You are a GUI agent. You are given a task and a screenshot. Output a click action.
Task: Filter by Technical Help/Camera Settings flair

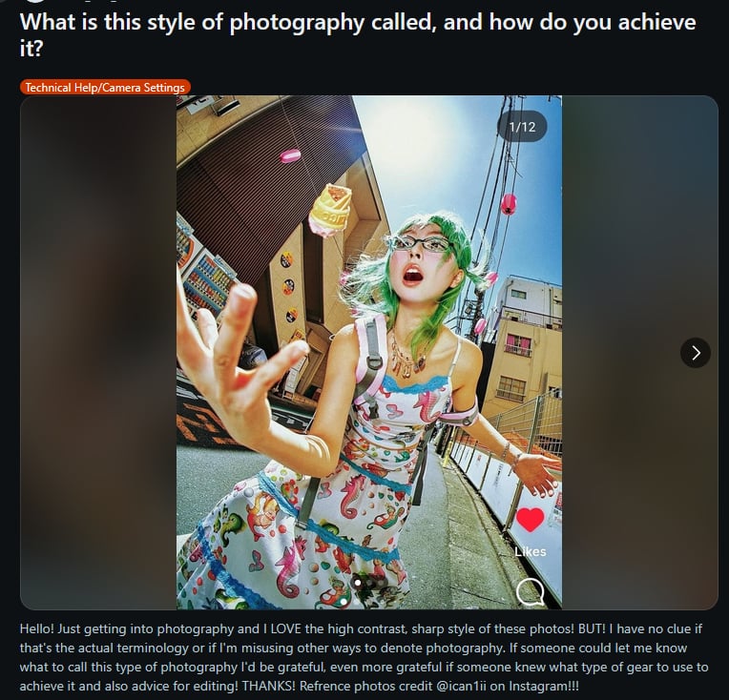[x=105, y=88]
